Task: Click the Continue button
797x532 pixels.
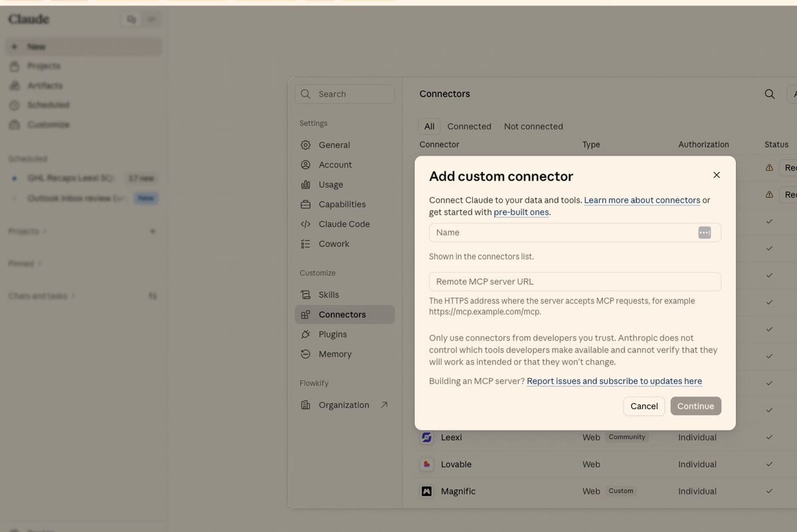Action: point(695,406)
